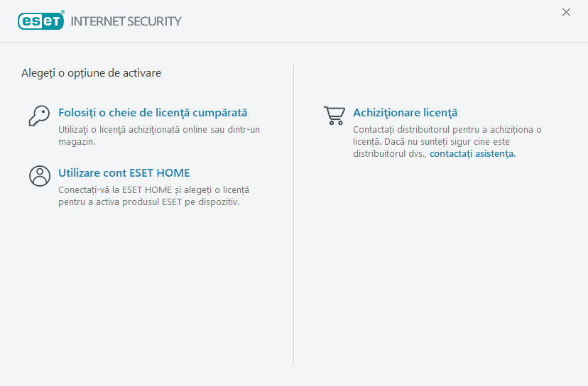This screenshot has height=386, width=588.
Task: Click the description 'Conectați-vă la ESET HOME'
Action: pyautogui.click(x=153, y=190)
